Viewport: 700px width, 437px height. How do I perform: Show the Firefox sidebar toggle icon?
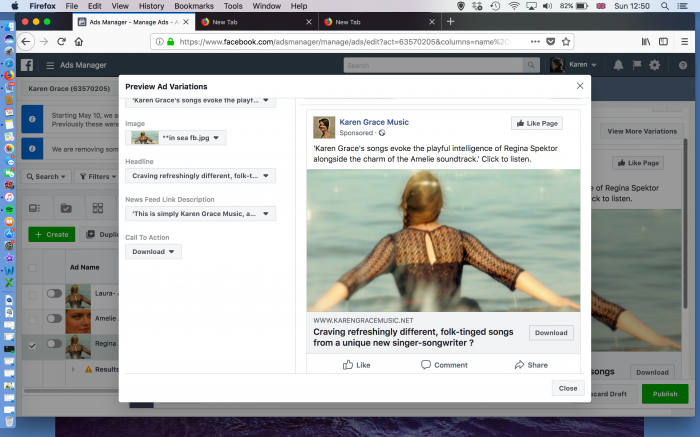coord(663,42)
